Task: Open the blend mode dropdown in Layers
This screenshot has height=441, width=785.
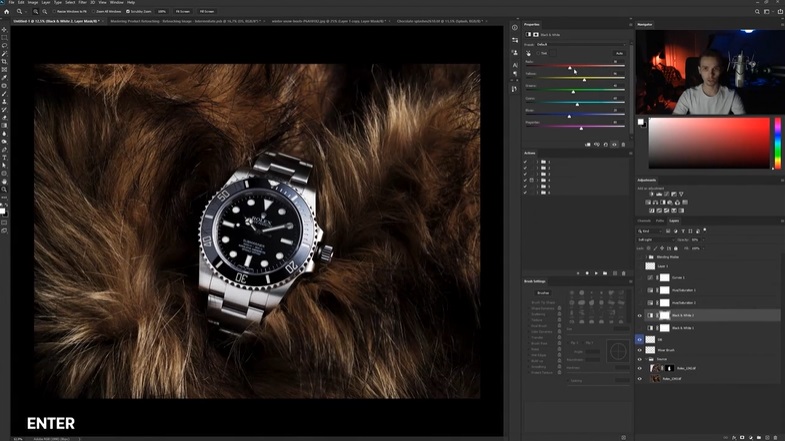Action: pyautogui.click(x=655, y=240)
